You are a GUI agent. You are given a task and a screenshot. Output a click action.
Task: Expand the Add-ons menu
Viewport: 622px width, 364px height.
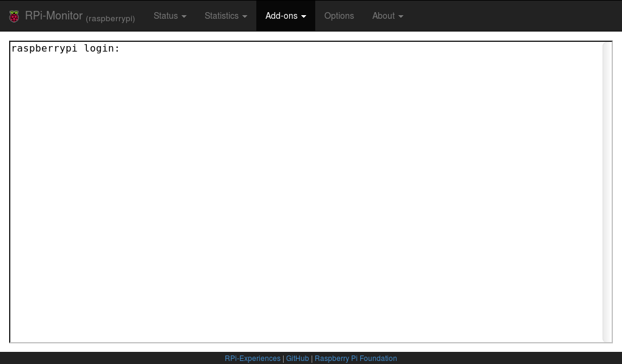[x=281, y=16]
